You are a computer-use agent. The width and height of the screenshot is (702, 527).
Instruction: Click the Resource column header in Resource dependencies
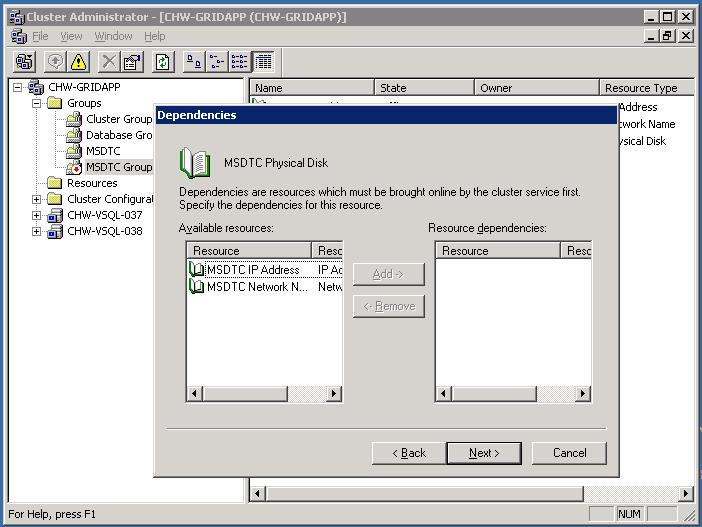point(498,251)
